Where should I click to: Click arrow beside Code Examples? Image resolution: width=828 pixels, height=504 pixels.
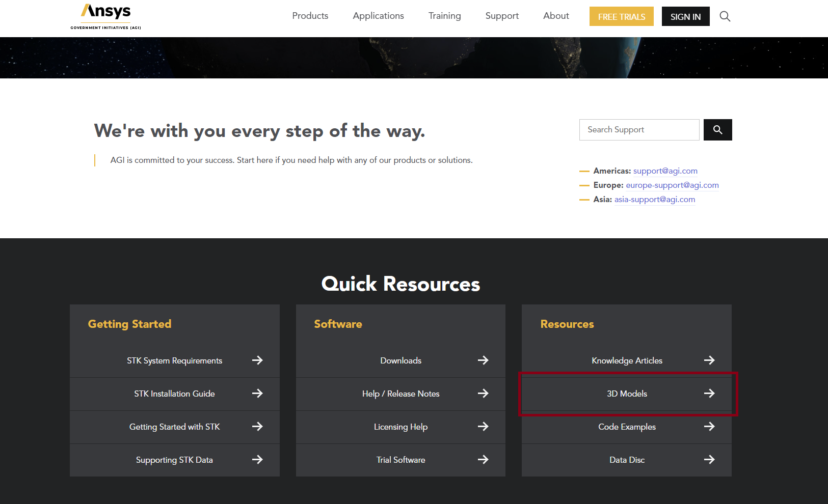[709, 427]
